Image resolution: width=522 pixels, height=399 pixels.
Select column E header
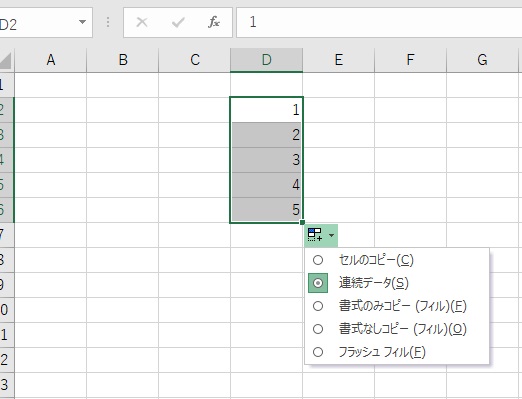click(x=339, y=60)
